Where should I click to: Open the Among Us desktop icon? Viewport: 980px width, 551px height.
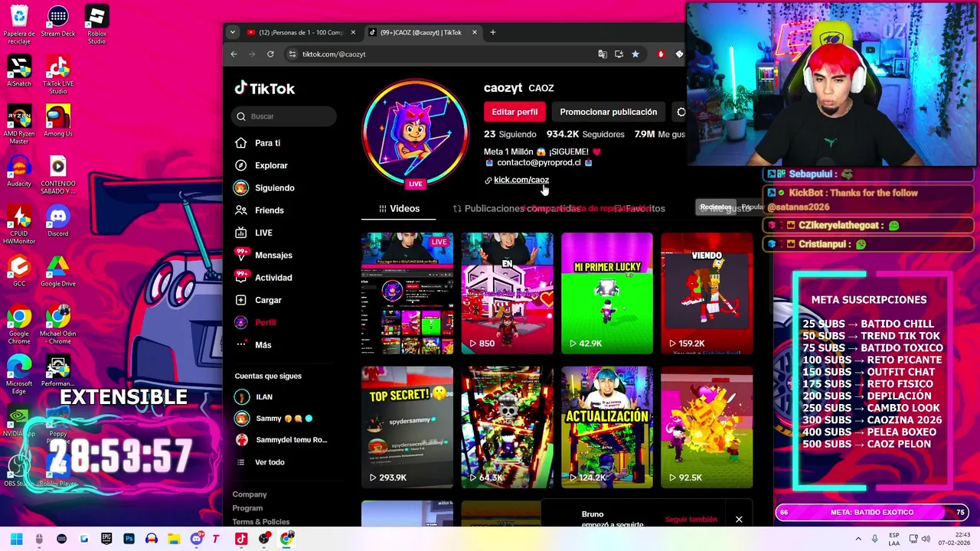click(x=58, y=122)
